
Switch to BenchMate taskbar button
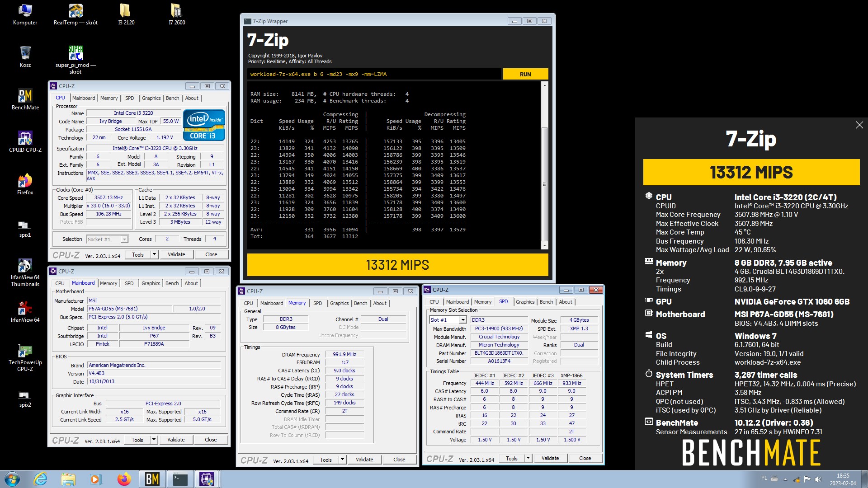click(x=152, y=479)
